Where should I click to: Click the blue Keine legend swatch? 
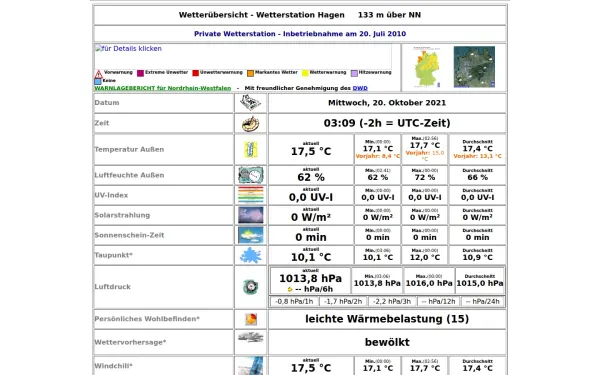[98, 81]
